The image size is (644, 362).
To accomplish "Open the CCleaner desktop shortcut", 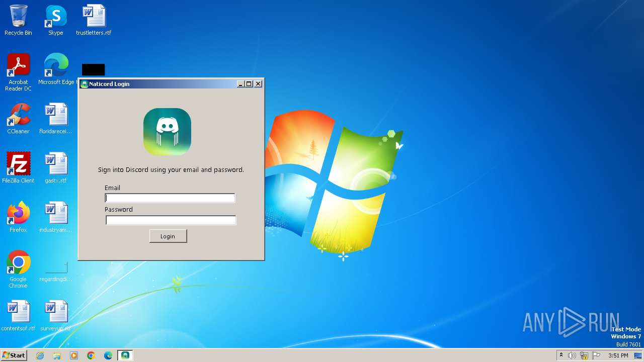I will click(x=18, y=119).
